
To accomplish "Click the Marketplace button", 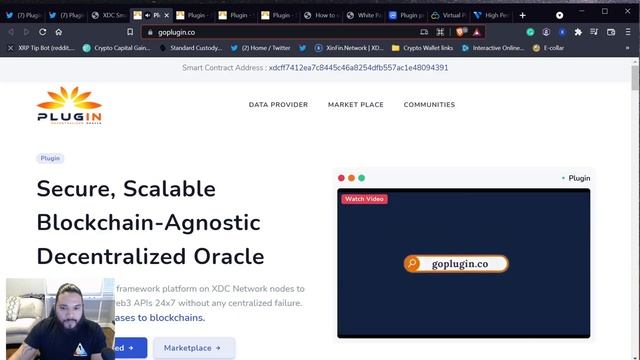I will pyautogui.click(x=193, y=348).
